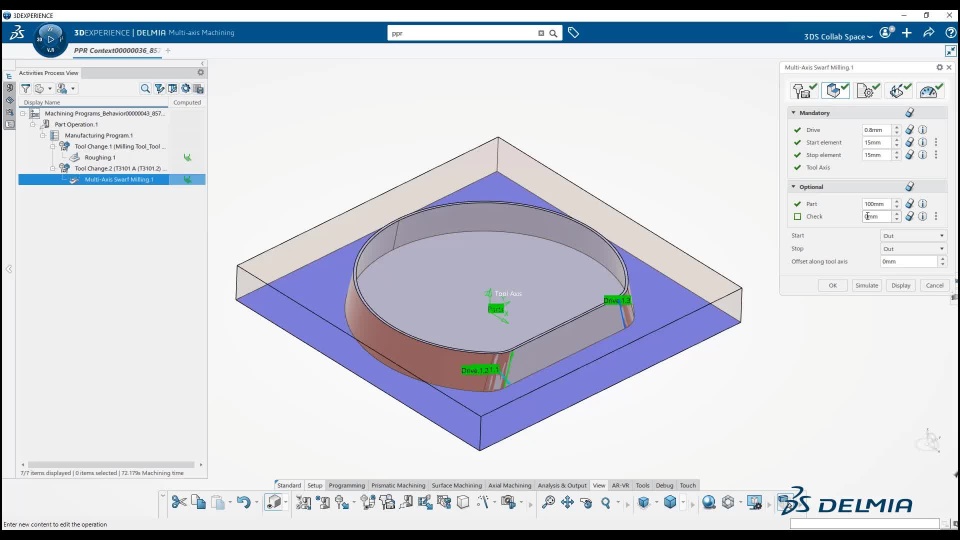Switch to the Programming toolbar tab

point(347,485)
